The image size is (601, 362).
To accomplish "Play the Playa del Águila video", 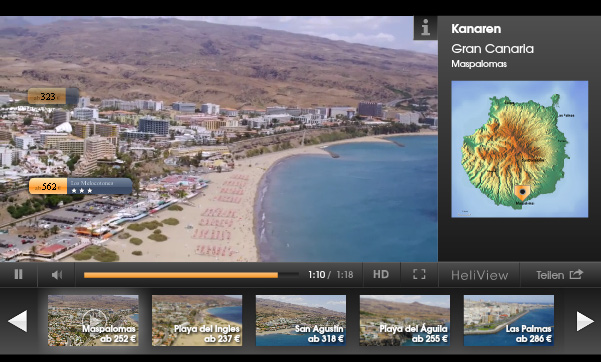I will click(x=405, y=321).
